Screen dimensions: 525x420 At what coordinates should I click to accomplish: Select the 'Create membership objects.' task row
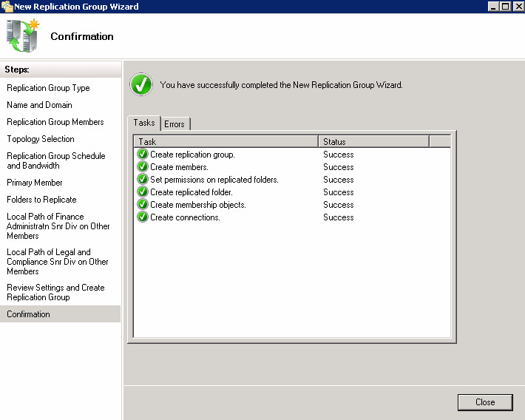coord(292,205)
